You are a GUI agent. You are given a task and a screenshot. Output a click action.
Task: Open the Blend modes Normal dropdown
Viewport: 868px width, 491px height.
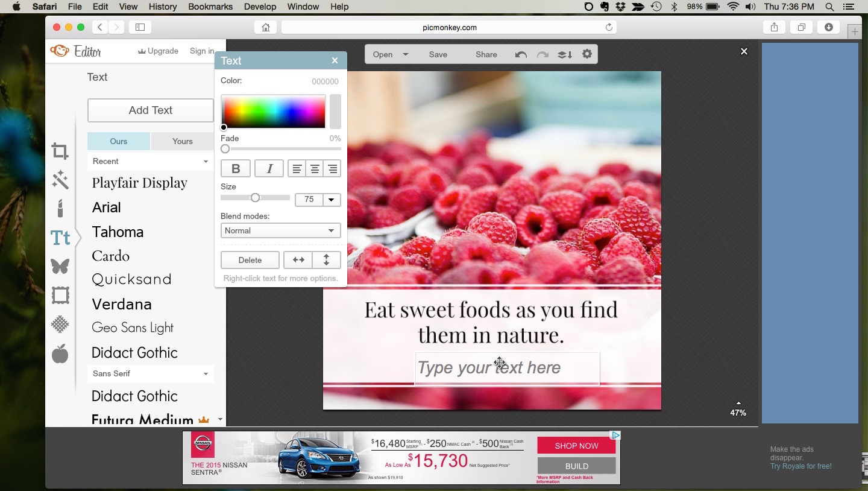tap(281, 230)
